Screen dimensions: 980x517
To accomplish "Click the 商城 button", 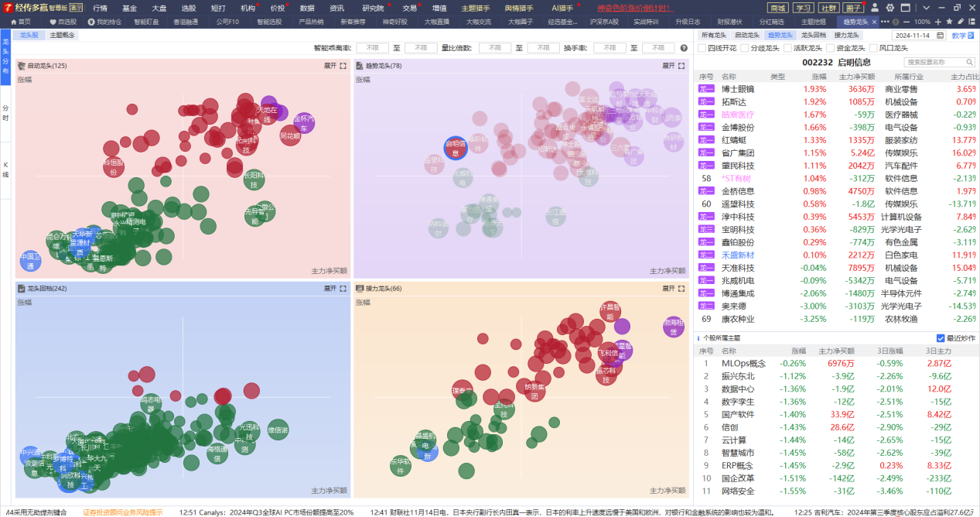I will [x=779, y=8].
